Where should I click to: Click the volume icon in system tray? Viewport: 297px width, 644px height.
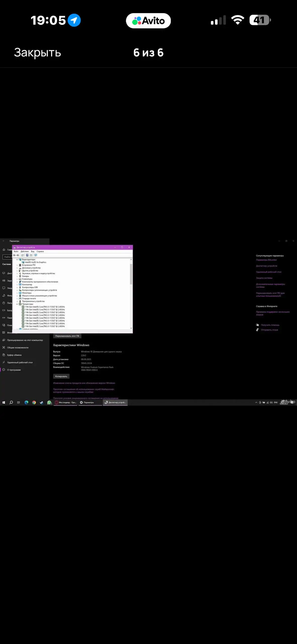pyautogui.click(x=271, y=403)
